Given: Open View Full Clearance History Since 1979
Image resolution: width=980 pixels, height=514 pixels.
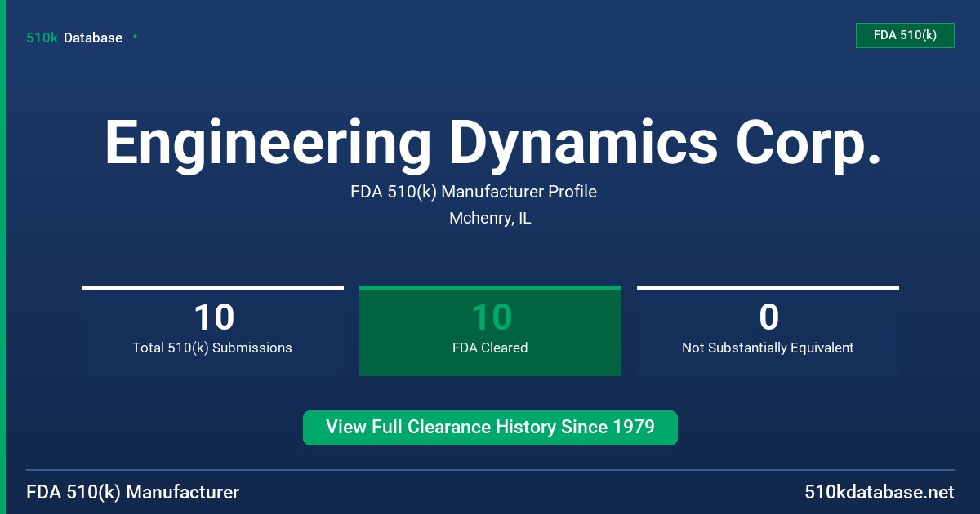Looking at the screenshot, I should coord(490,428).
